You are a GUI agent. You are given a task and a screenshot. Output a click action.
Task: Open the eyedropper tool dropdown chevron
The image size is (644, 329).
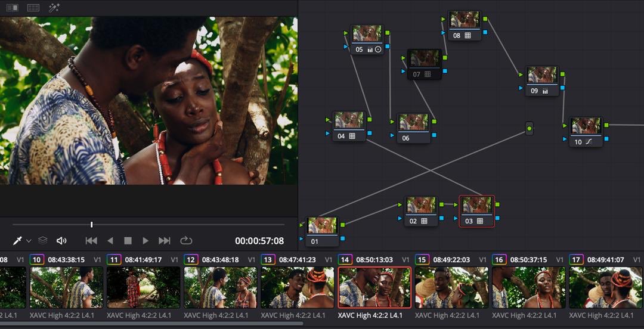(29, 241)
